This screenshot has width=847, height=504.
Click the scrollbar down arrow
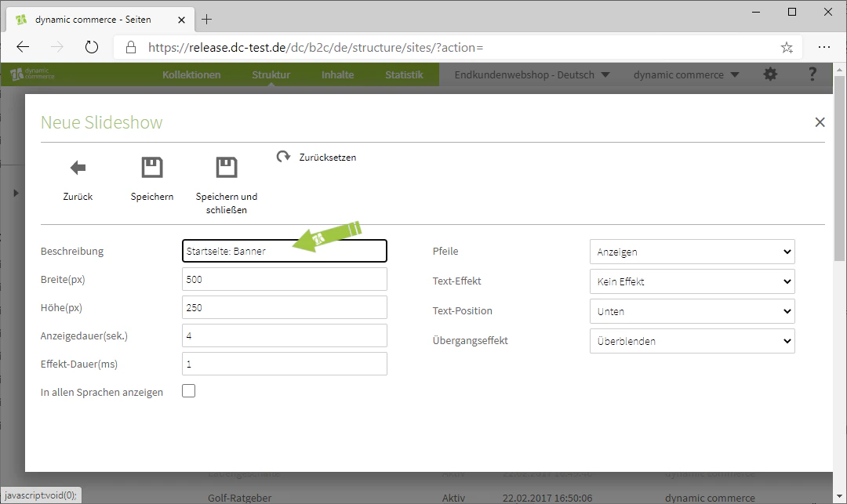(839, 496)
